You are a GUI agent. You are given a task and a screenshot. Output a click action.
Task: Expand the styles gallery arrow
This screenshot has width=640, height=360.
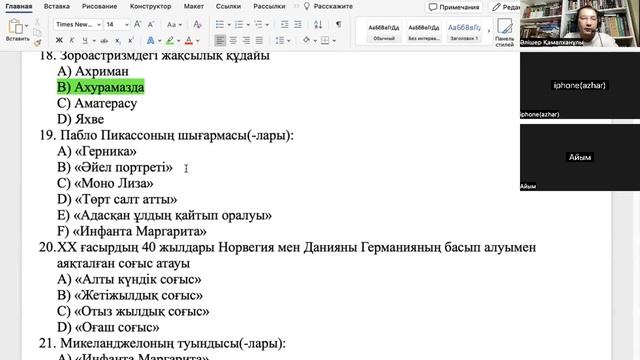tap(489, 31)
